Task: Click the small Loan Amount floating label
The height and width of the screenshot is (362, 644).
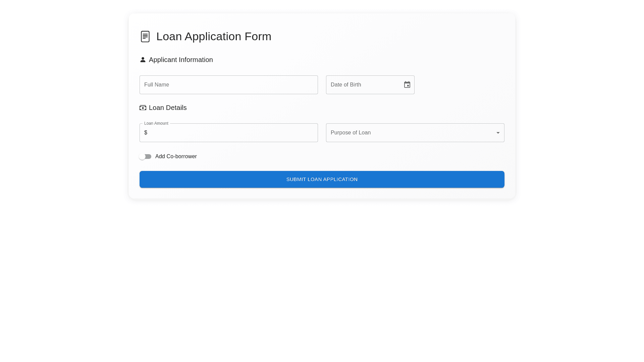Action: 156,123
